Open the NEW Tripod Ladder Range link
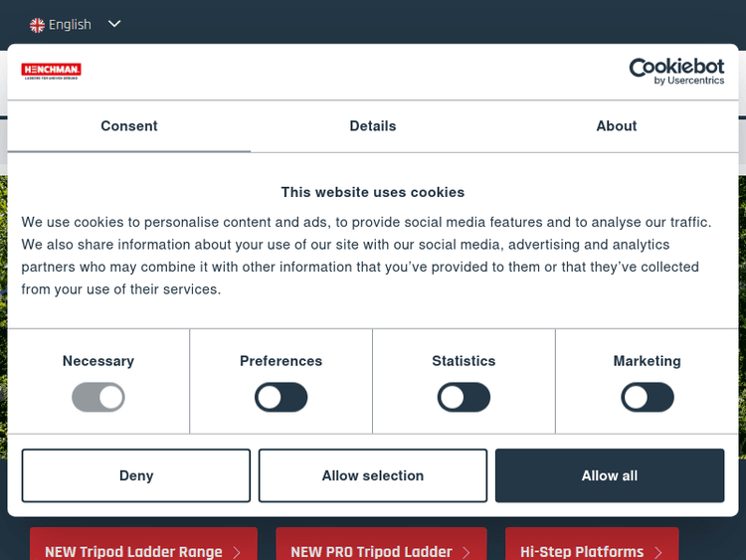This screenshot has width=746, height=560. pyautogui.click(x=133, y=550)
